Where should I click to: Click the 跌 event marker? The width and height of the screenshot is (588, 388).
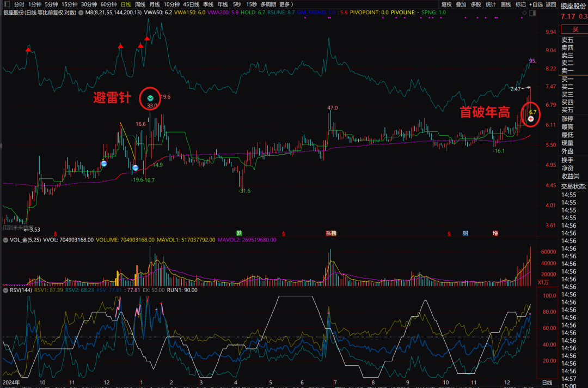[x=239, y=233]
